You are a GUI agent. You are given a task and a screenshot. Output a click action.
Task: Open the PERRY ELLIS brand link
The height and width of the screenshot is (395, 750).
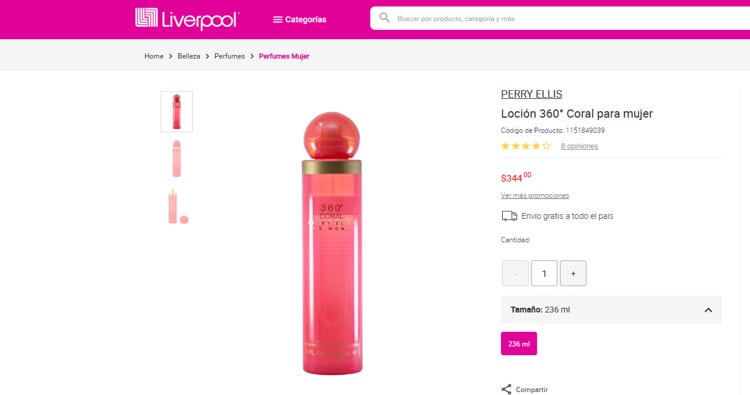click(x=531, y=94)
